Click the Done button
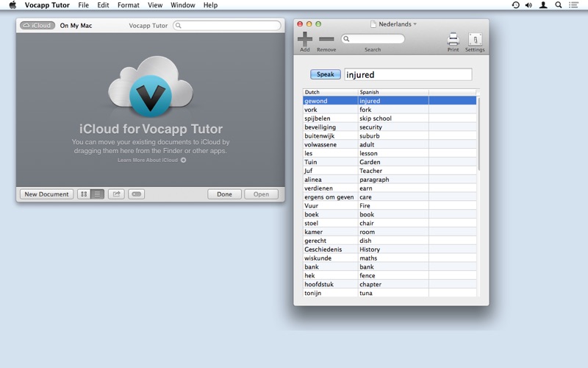The height and width of the screenshot is (368, 588). tap(224, 194)
